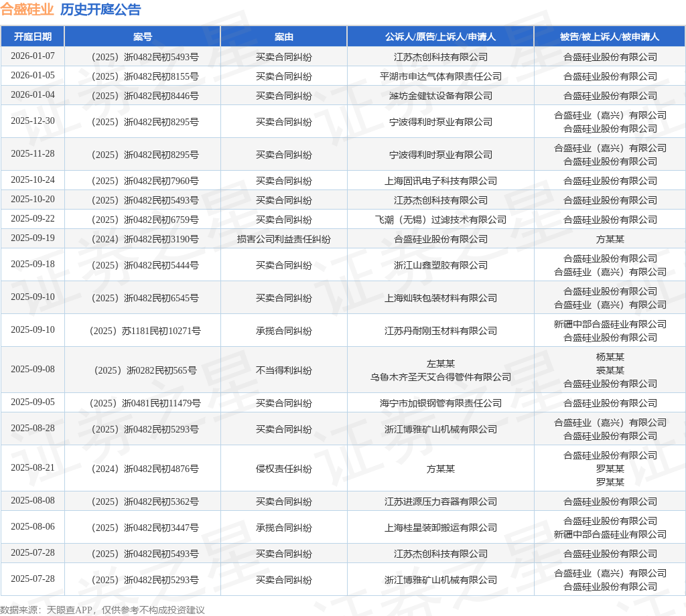Click plaintiff 上海固讯电子科技有限公司

coord(441,181)
